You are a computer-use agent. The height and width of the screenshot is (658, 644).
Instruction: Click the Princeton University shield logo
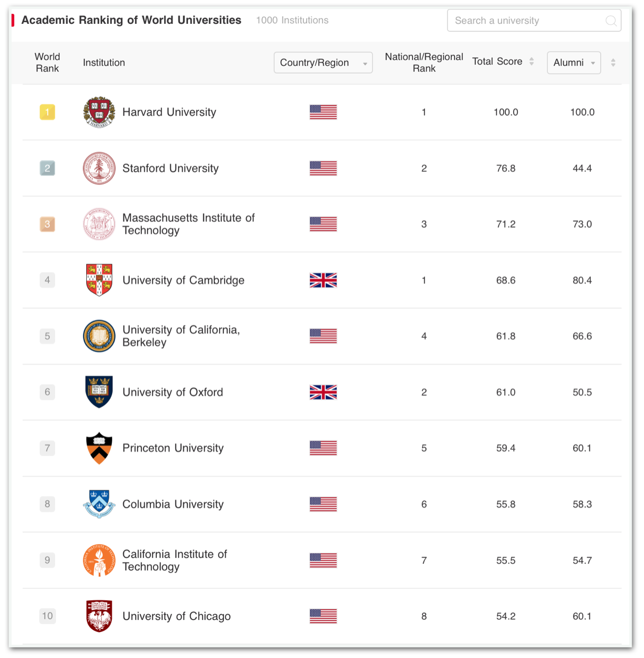click(x=99, y=448)
